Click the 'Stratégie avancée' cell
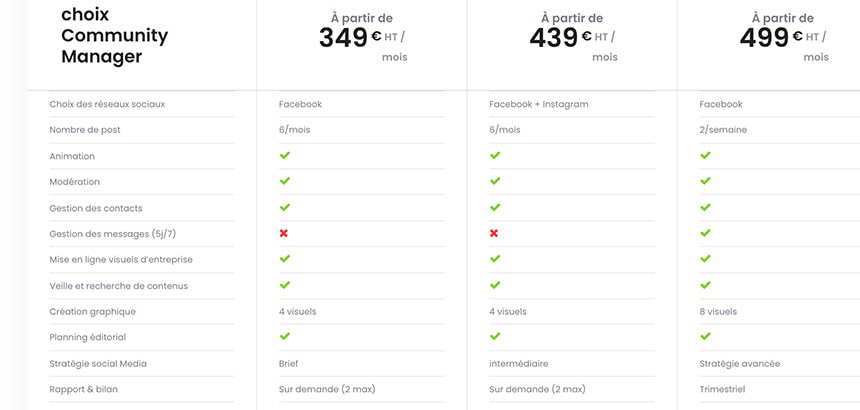Screen dimensions: 860x410 pyautogui.click(x=740, y=364)
